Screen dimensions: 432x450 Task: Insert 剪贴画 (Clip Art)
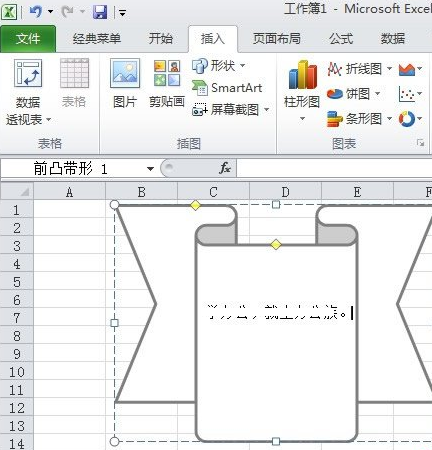(x=167, y=83)
